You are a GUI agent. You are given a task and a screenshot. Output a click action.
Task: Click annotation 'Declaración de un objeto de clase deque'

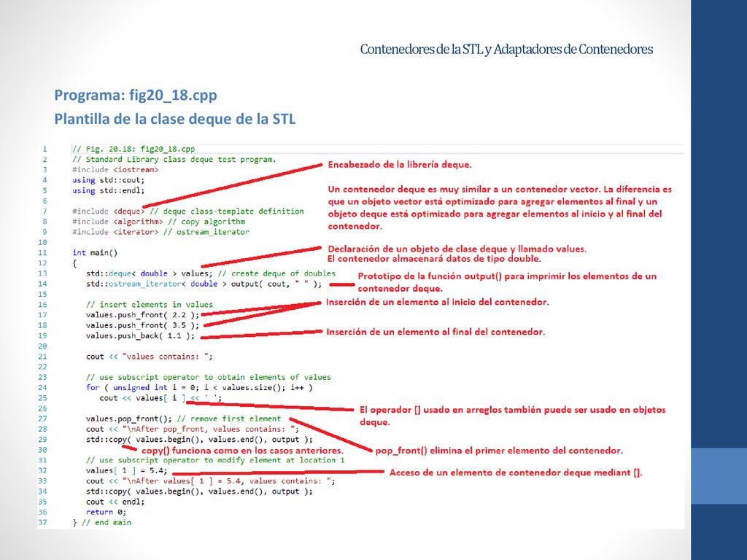pyautogui.click(x=457, y=249)
